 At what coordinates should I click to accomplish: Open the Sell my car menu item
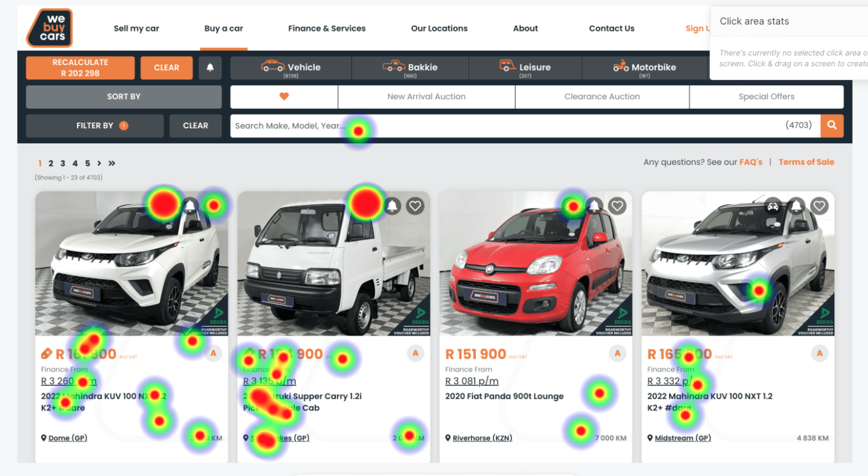pos(136,28)
